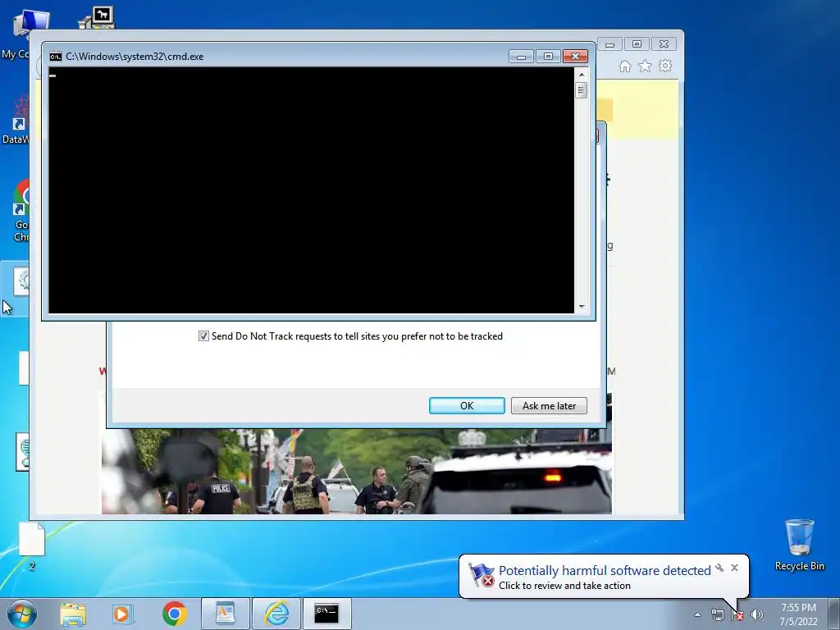This screenshot has width=840, height=630.
Task: Open notification balloon wrench options icon
Action: coord(719,568)
